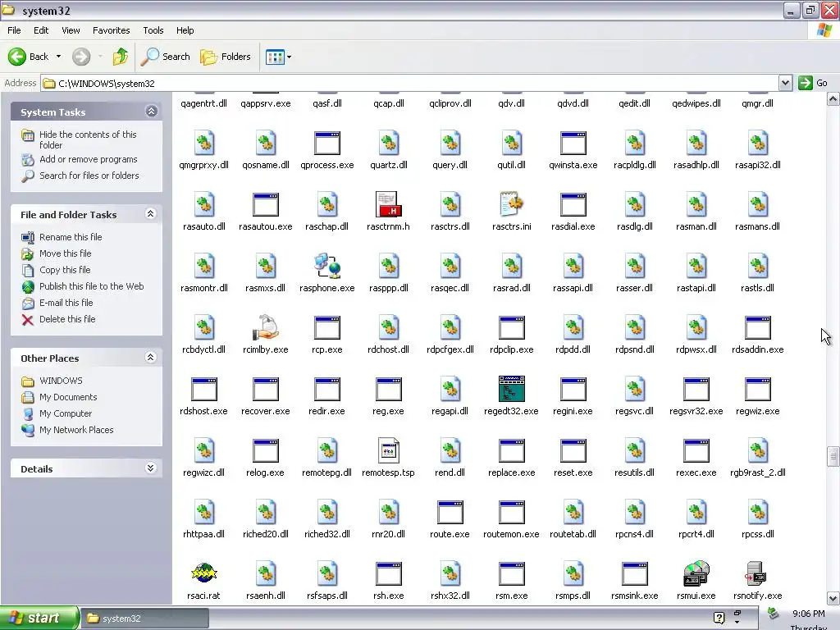Click Copy this file link
840x630 pixels.
(65, 269)
